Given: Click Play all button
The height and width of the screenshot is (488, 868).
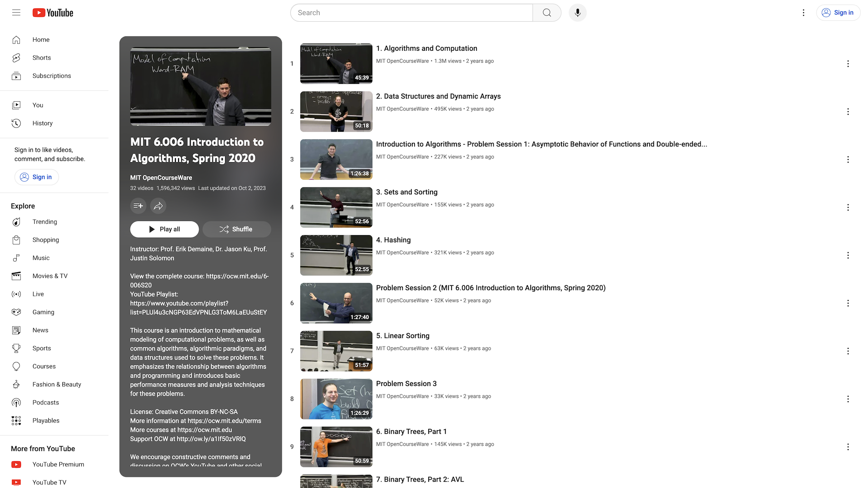Looking at the screenshot, I should [165, 230].
